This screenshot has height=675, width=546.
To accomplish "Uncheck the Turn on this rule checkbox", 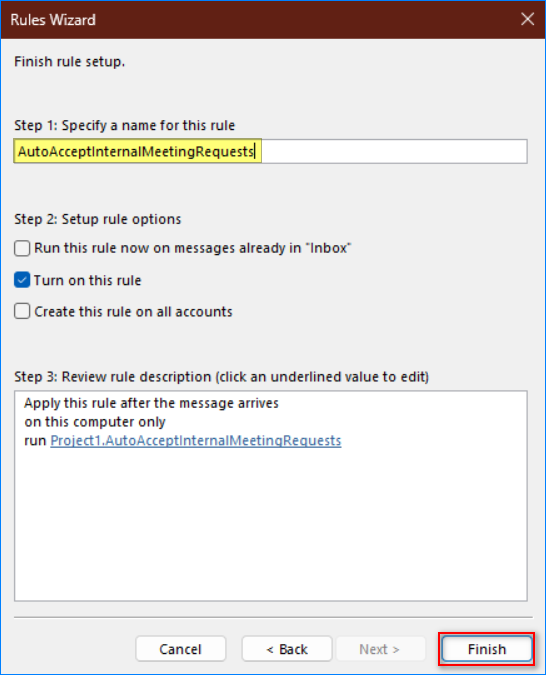I will pos(22,280).
